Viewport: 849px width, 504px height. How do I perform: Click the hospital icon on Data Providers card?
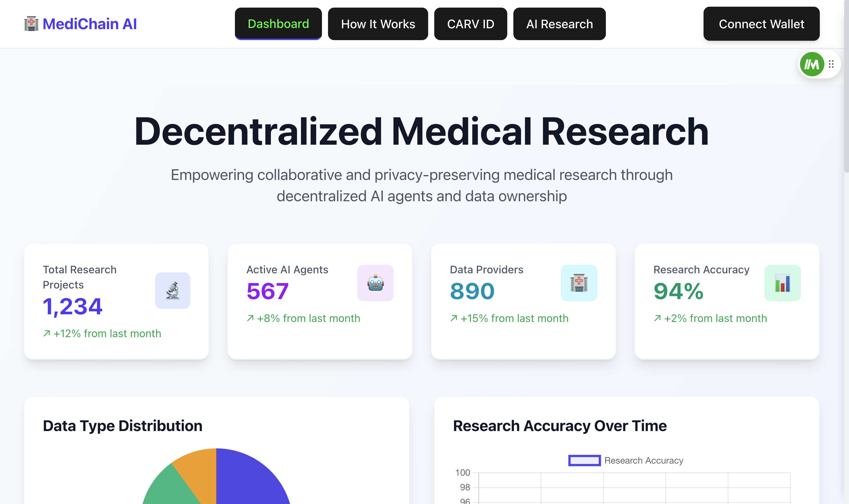(x=579, y=283)
